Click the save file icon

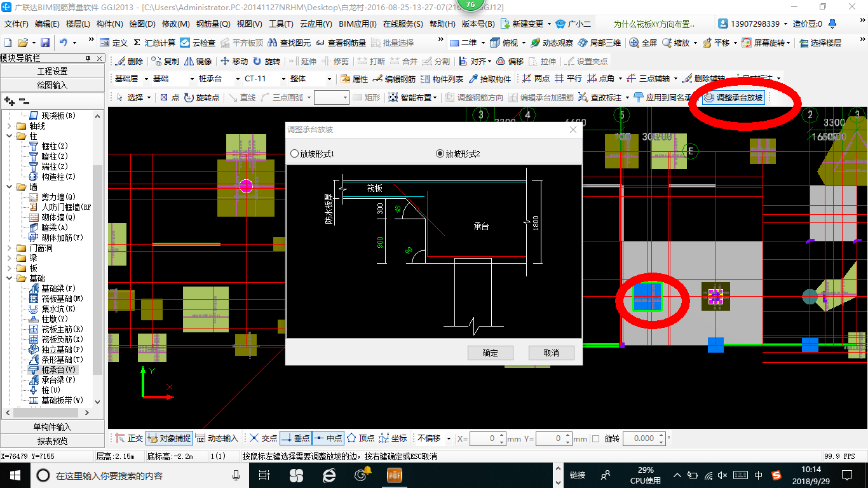pyautogui.click(x=45, y=43)
